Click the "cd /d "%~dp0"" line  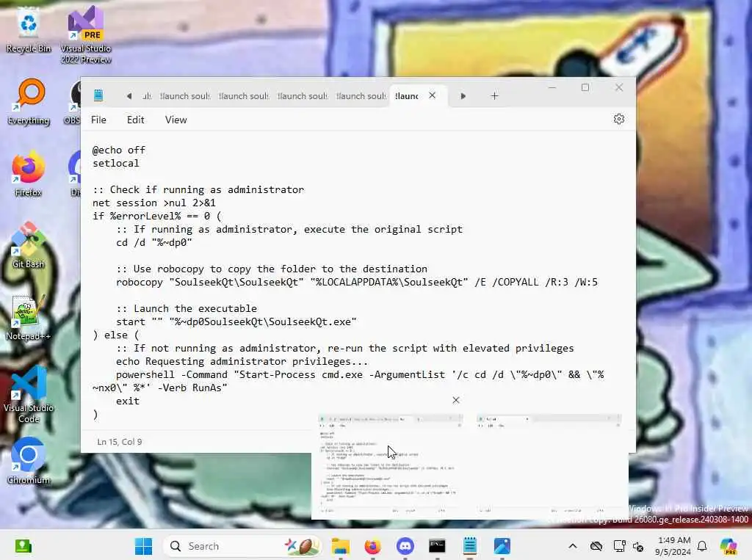coord(154,242)
